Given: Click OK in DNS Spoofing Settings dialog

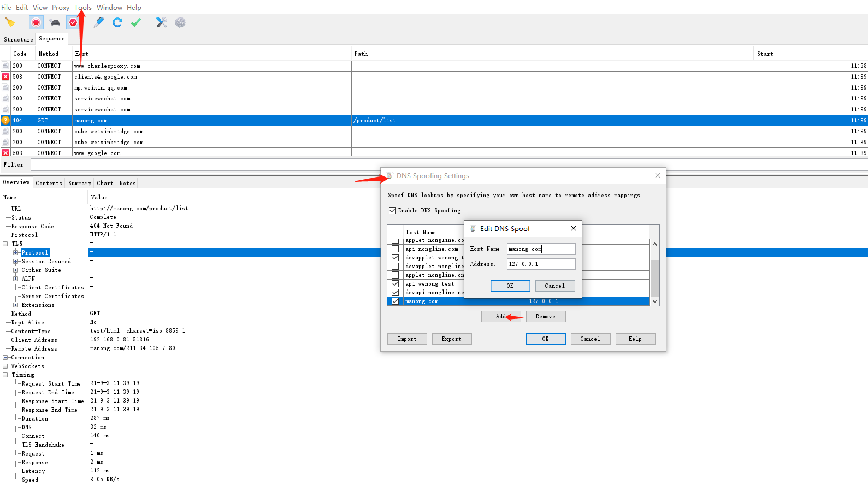Looking at the screenshot, I should point(546,339).
